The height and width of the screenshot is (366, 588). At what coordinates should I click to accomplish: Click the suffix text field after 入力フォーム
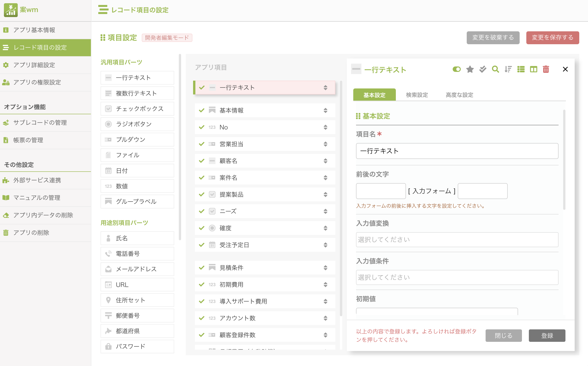(x=482, y=191)
